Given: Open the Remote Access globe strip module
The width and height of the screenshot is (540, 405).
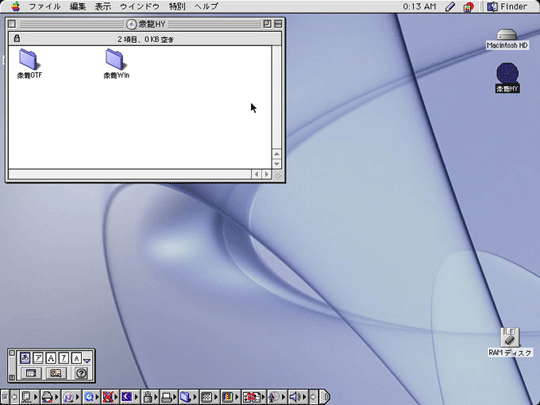Looking at the screenshot, I should tap(70, 397).
